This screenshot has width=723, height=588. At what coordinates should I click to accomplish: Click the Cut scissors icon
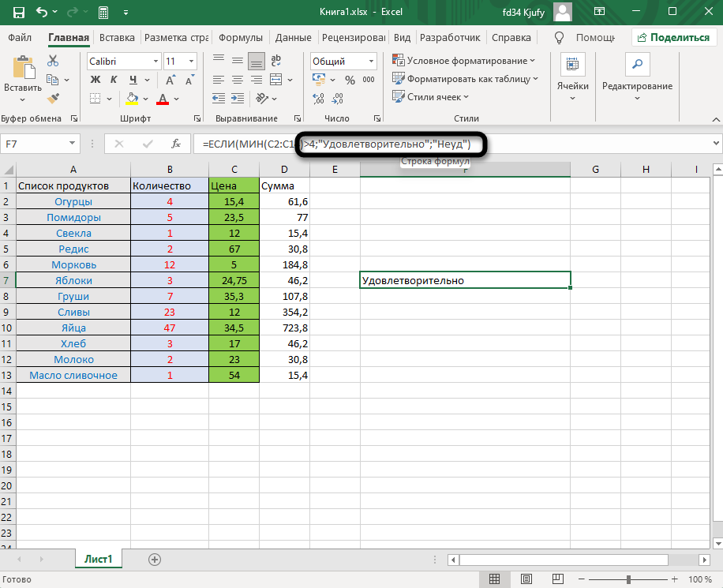[53, 61]
